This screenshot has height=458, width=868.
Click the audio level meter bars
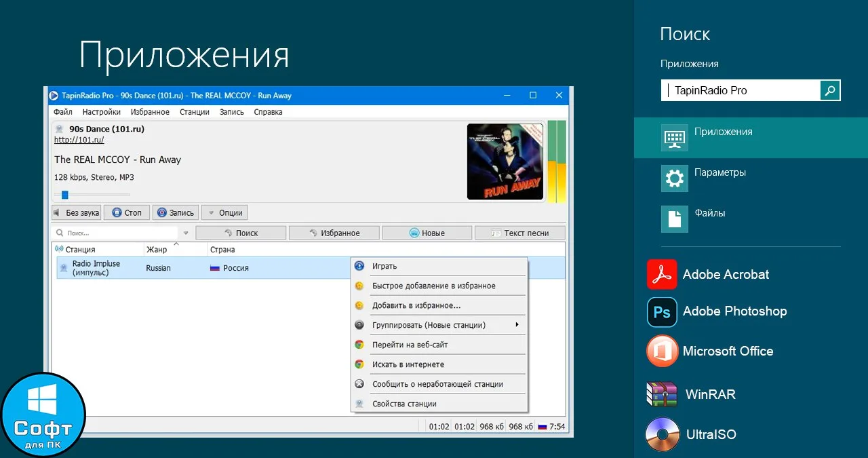coord(556,161)
